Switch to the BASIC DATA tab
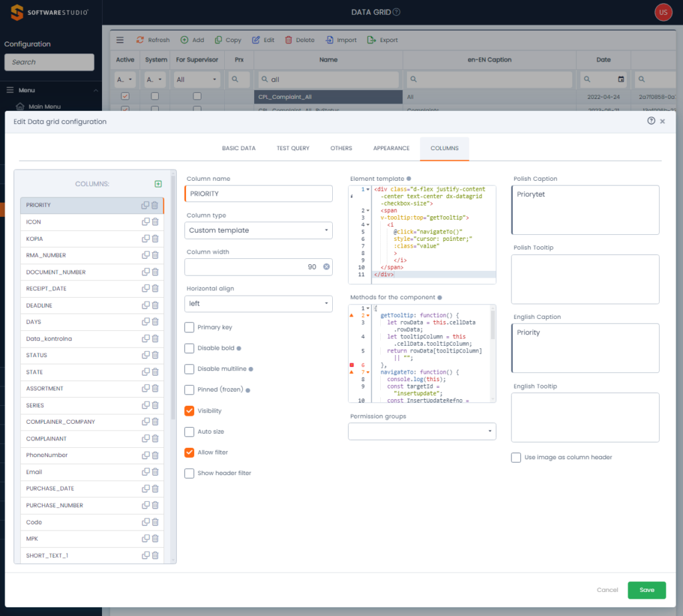This screenshot has height=616, width=683. point(239,148)
